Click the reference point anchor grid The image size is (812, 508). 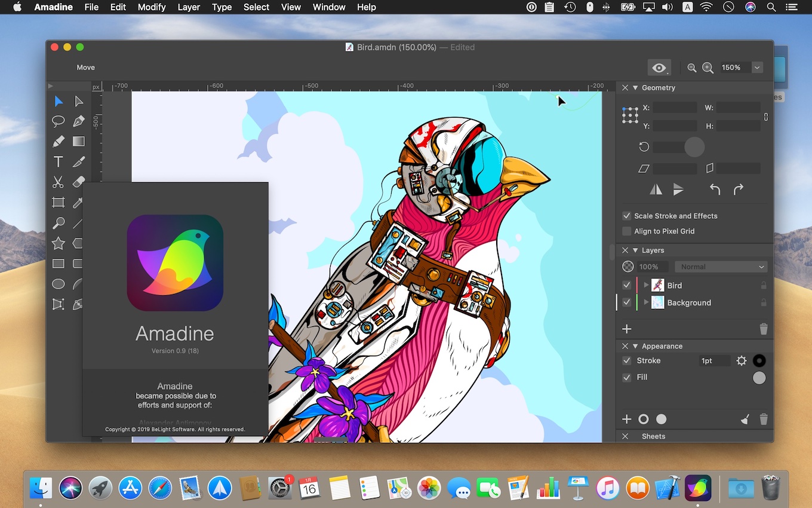(630, 115)
